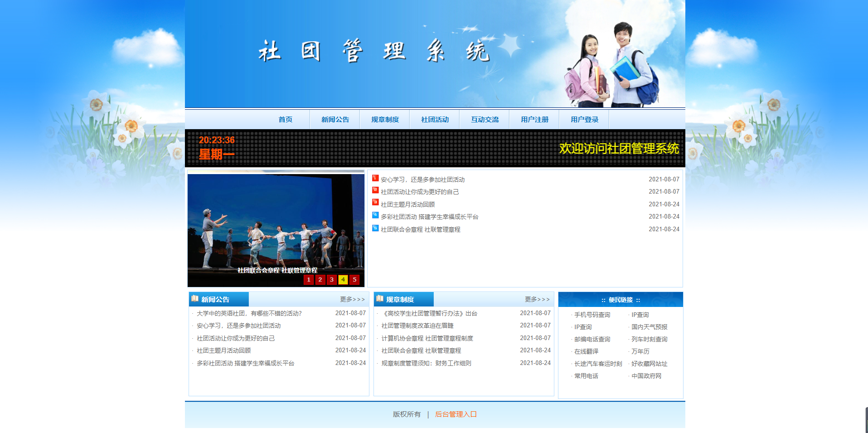The image size is (868, 433).
Task: Open 后台管理入口 footer link
Action: tap(456, 414)
